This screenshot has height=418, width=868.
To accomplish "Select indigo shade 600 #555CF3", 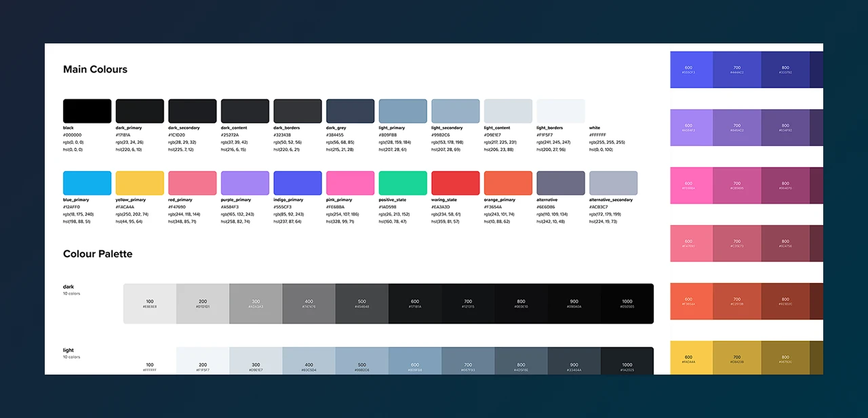I will point(692,69).
